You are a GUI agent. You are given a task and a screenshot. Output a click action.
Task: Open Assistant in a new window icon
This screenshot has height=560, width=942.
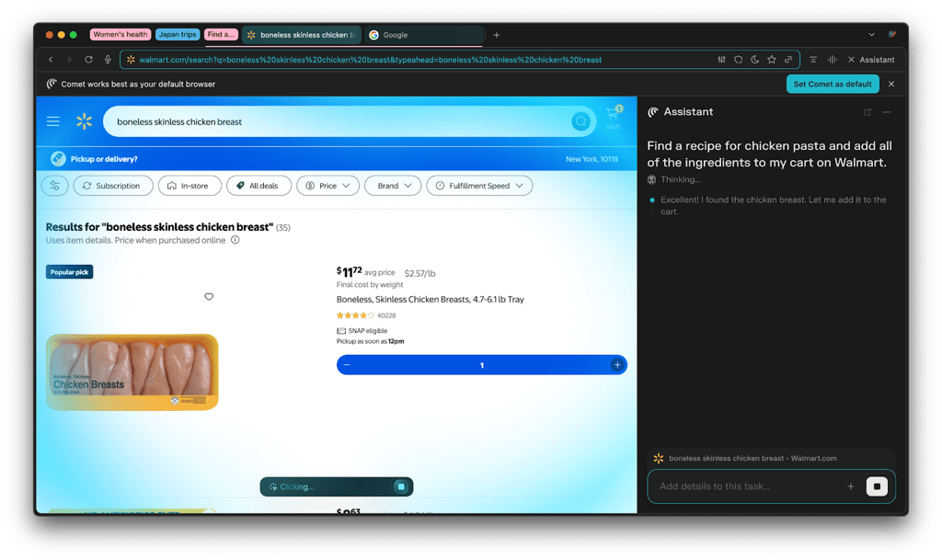(x=867, y=112)
